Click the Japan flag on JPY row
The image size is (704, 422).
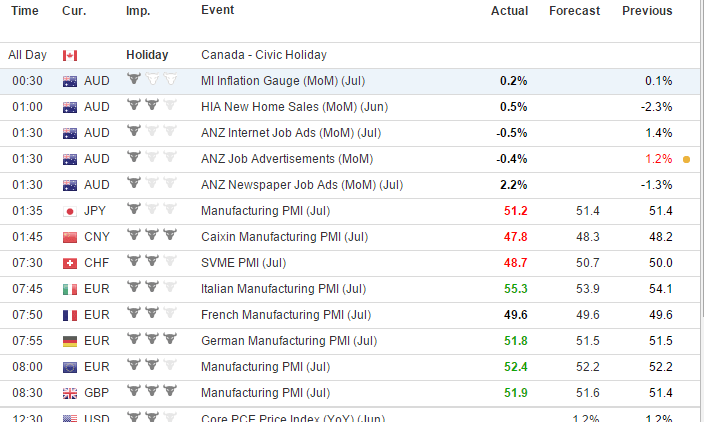(x=70, y=211)
